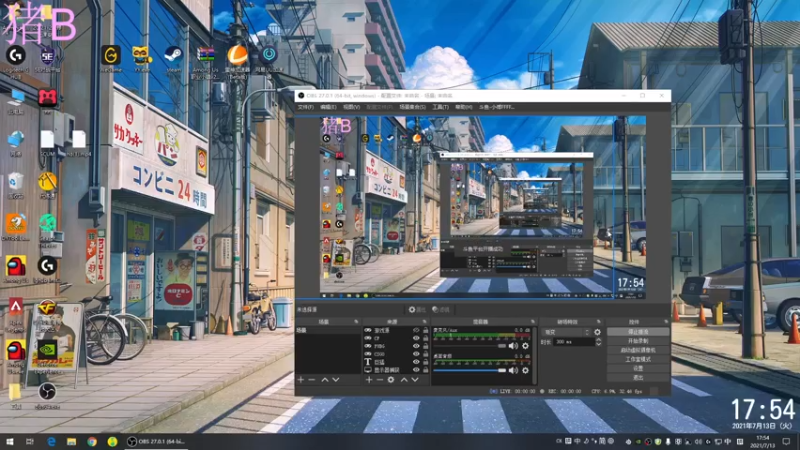This screenshot has height=450, width=800.
Task: Open the yellow folder on the desktop
Action: [15, 392]
